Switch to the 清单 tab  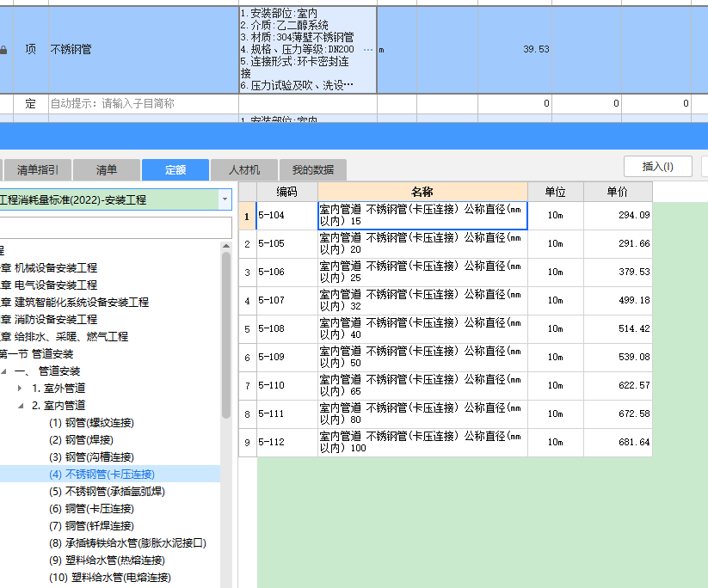[x=105, y=169]
